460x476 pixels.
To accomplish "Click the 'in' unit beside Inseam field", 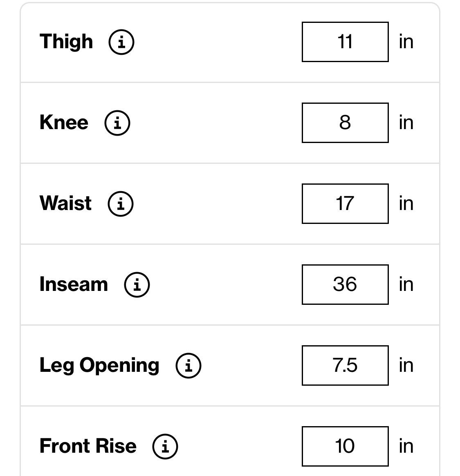I will pos(406,285).
